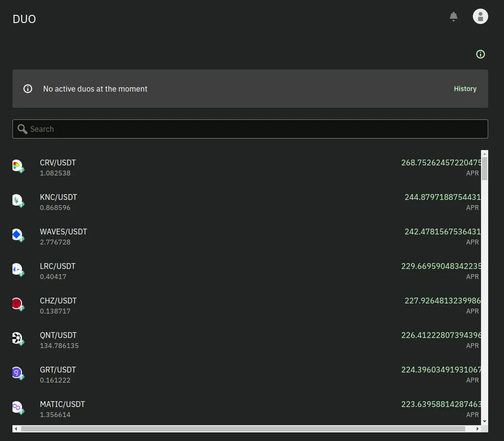504x441 pixels.
Task: Click the LRC/USDT coin icon
Action: pos(18,270)
